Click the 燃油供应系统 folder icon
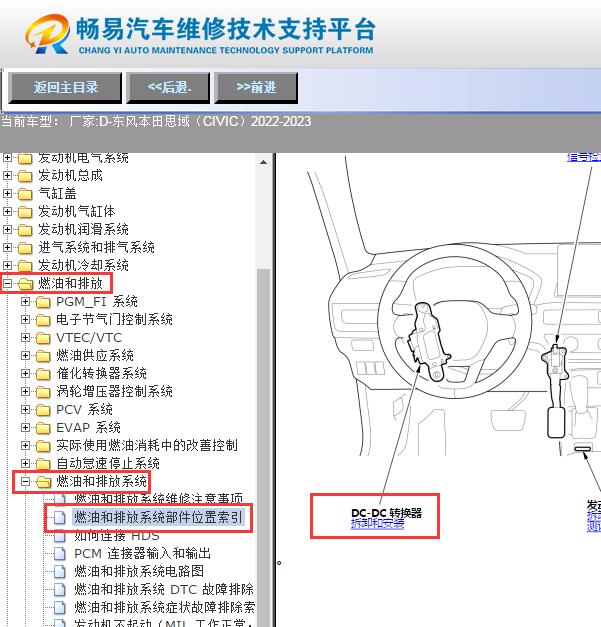This screenshot has height=627, width=601. pyautogui.click(x=43, y=356)
